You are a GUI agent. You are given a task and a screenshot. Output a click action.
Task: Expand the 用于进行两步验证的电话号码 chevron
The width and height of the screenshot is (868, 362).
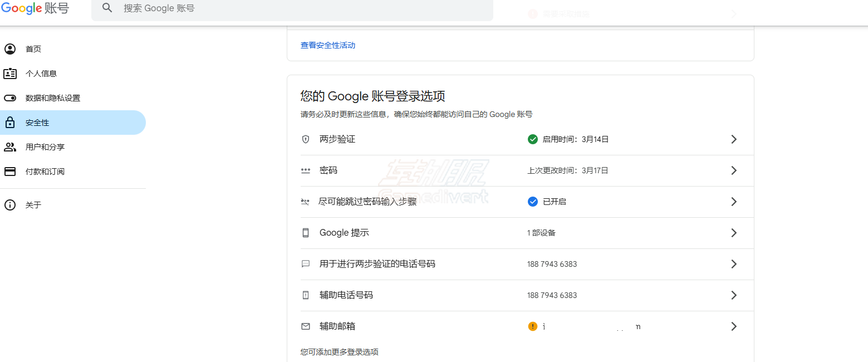click(x=734, y=264)
